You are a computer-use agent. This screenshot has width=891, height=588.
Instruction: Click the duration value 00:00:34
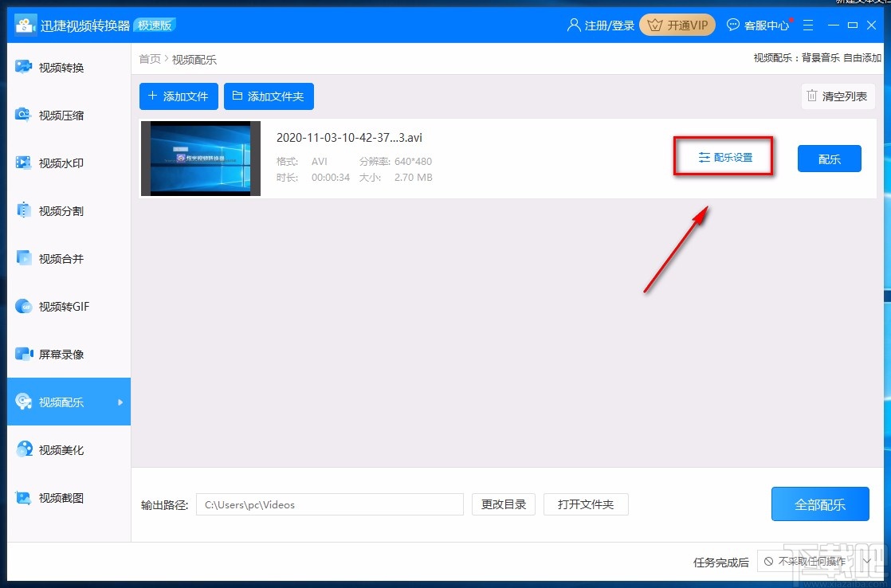[331, 177]
